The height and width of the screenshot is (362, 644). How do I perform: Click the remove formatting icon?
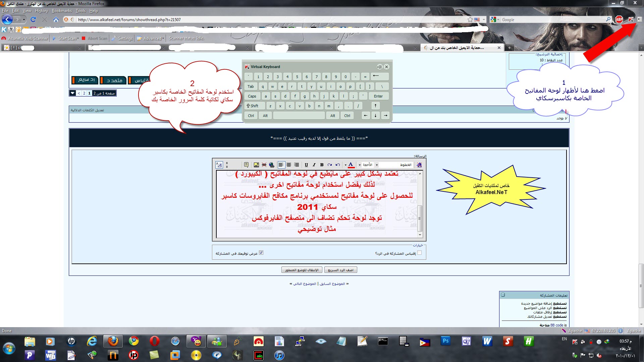(419, 165)
